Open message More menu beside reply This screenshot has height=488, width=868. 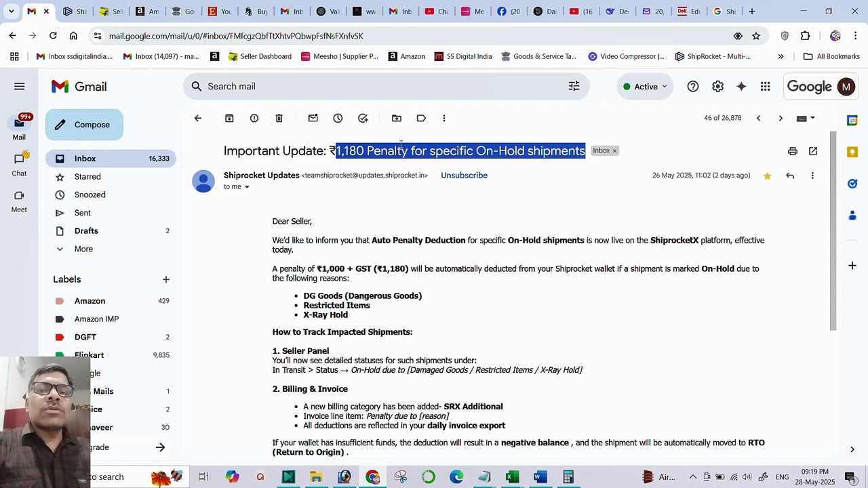click(x=812, y=176)
